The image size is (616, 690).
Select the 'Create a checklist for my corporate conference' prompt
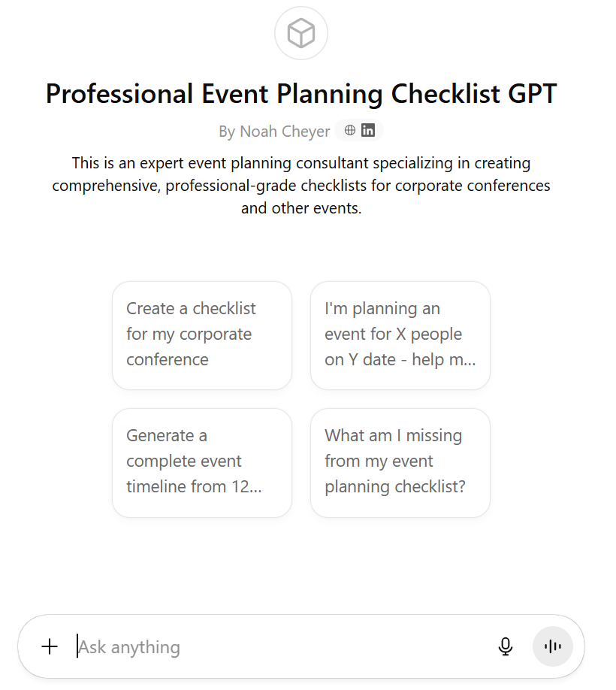click(202, 334)
